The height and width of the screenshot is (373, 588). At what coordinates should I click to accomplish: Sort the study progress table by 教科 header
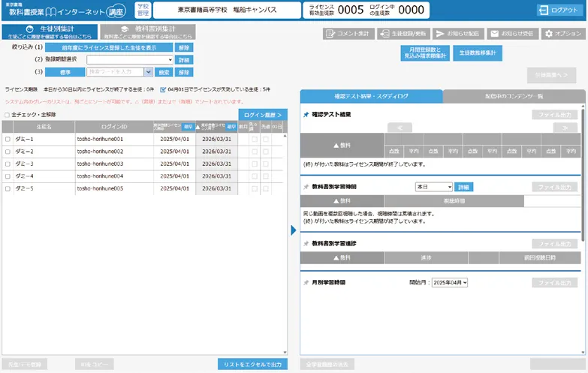(342, 258)
